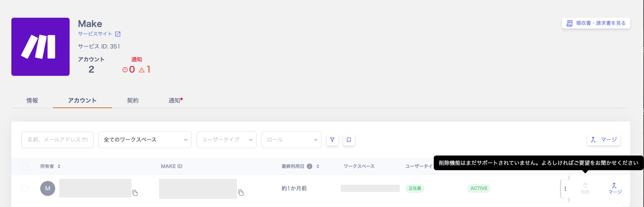Click the account count 2
The image size is (644, 207).
point(92,69)
